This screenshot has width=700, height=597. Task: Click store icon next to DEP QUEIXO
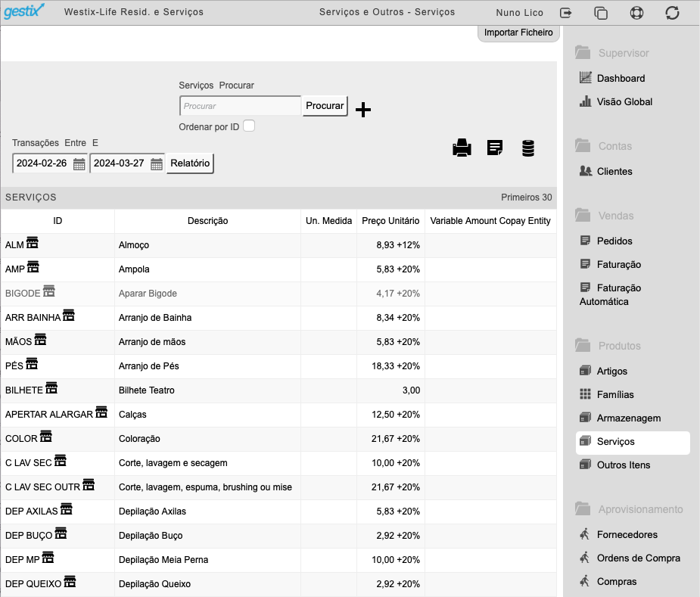(70, 581)
